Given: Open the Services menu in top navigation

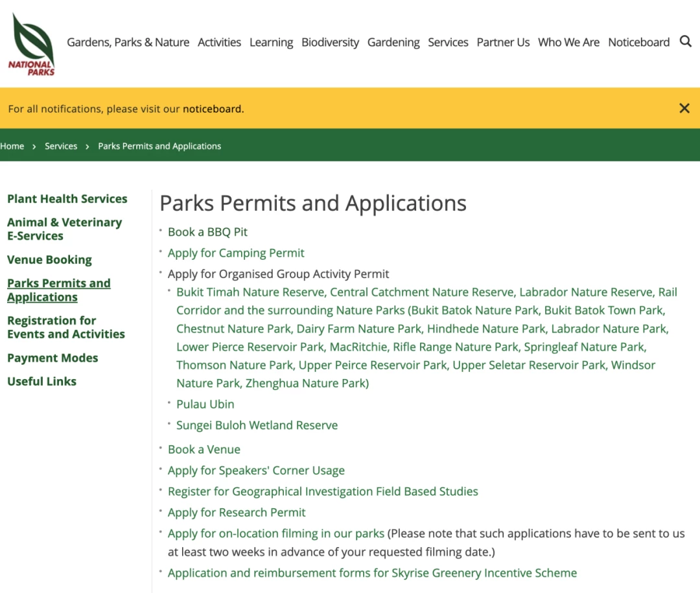Looking at the screenshot, I should coord(448,42).
